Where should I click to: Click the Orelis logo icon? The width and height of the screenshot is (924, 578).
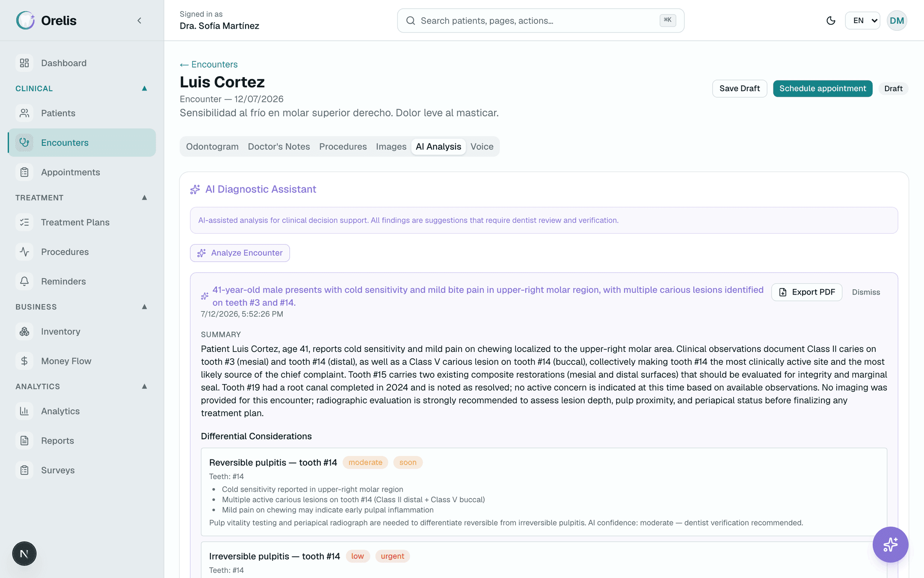(25, 20)
